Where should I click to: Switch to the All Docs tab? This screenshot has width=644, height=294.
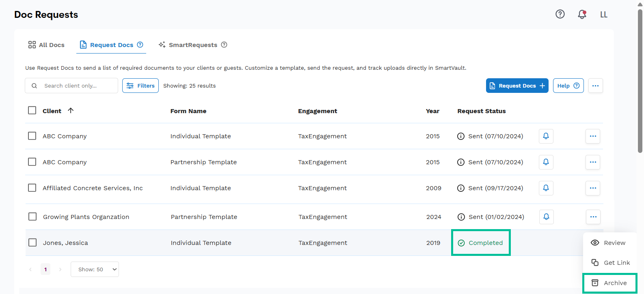[x=46, y=45]
